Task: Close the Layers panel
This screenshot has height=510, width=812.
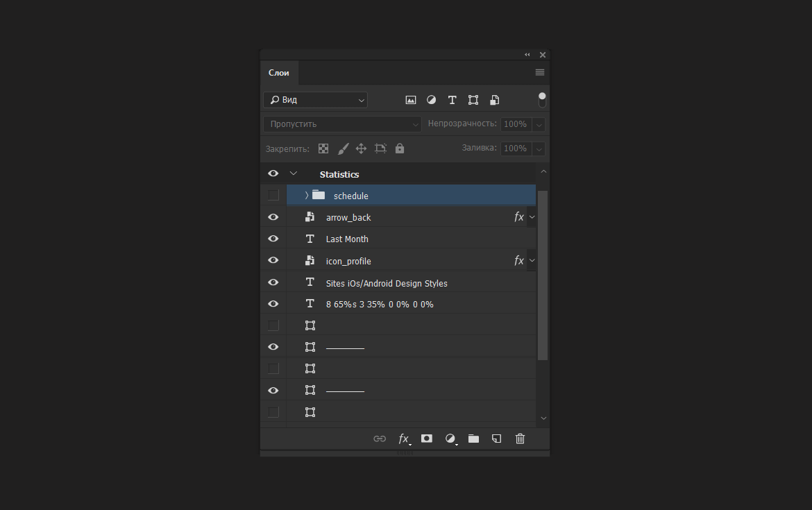Action: (543, 54)
